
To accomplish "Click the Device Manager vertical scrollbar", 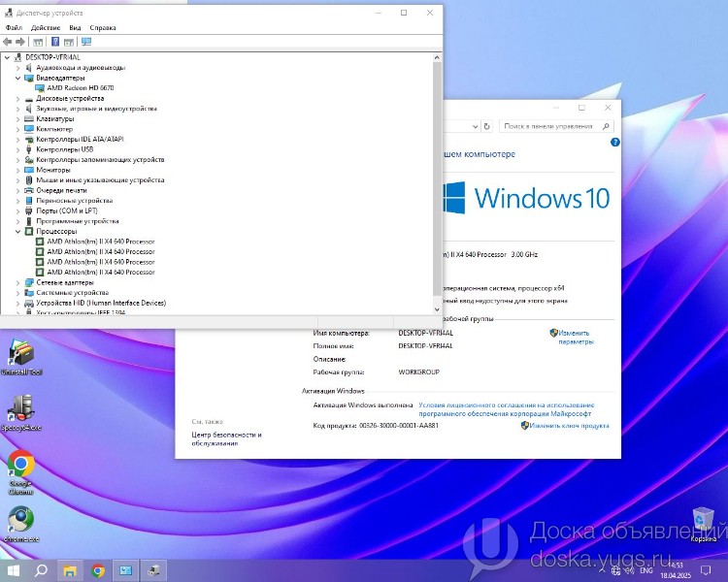I will [x=437, y=178].
